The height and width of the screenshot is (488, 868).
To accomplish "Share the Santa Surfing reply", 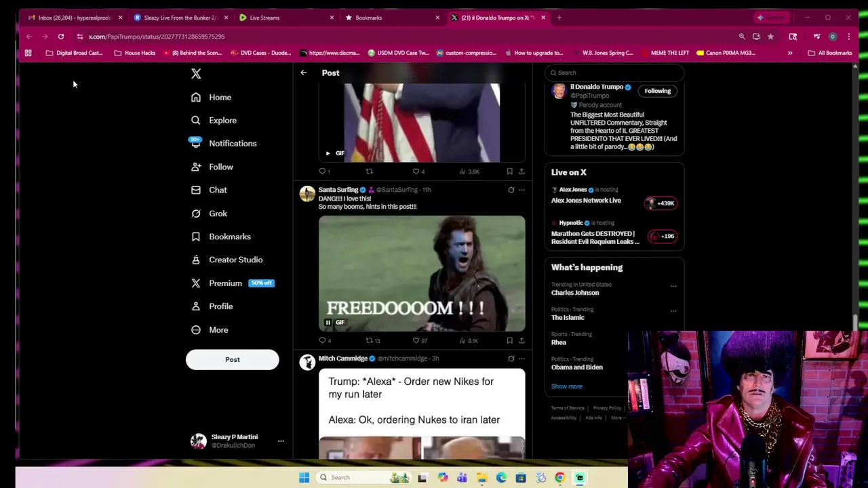I will [521, 340].
